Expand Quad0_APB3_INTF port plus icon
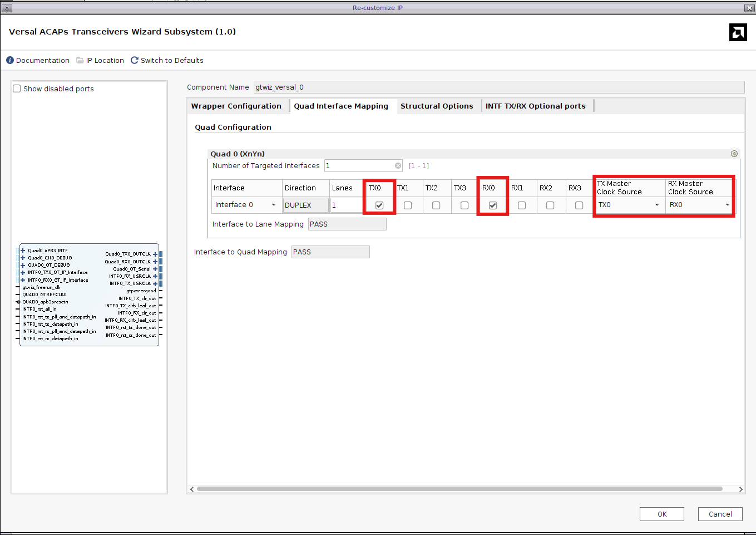Viewport: 756px width, 535px height. [23, 251]
